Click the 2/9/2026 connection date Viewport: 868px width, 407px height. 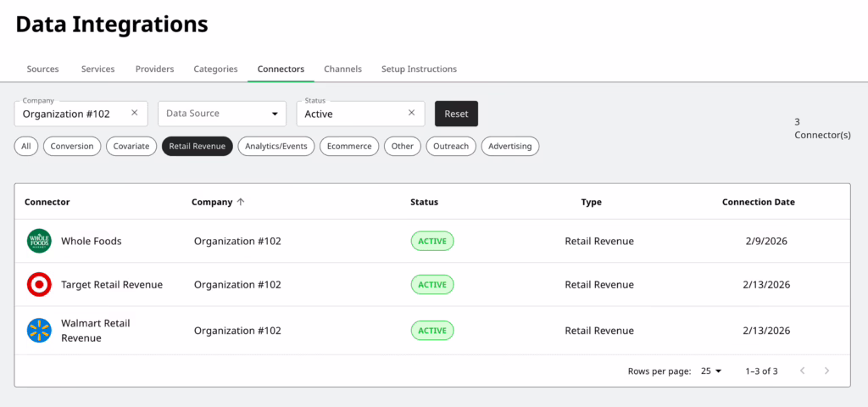coord(766,241)
